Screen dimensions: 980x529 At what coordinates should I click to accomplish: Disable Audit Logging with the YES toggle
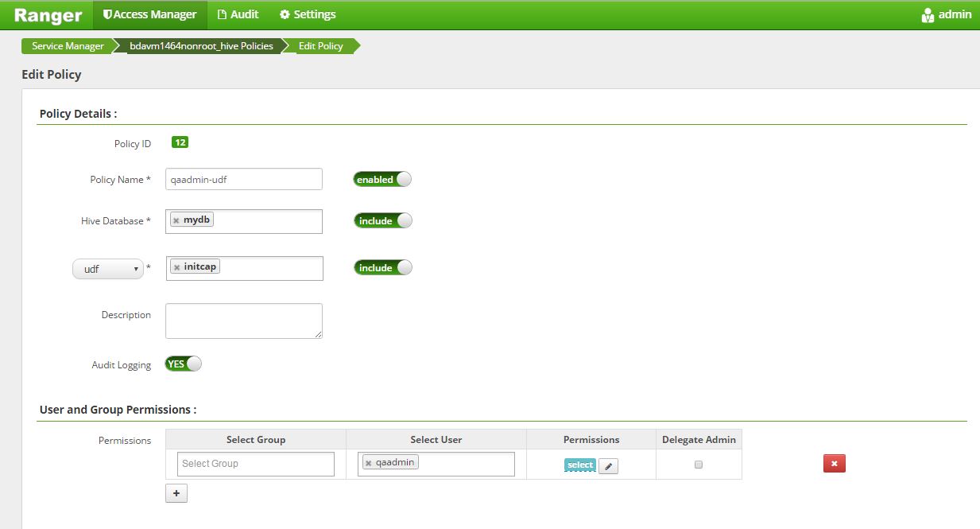[x=182, y=363]
